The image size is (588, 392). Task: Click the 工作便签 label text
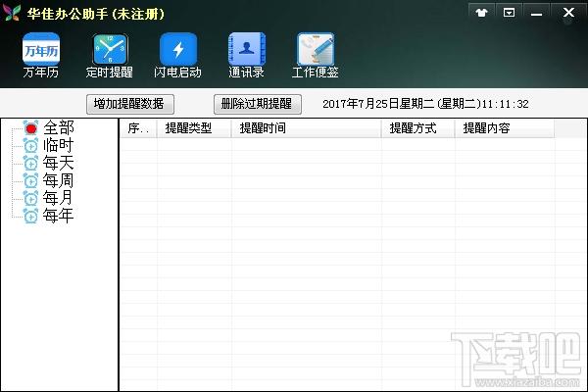click(x=316, y=73)
